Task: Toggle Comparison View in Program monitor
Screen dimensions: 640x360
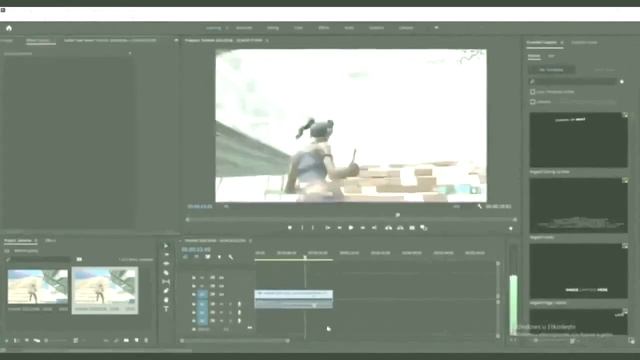Action: (x=424, y=228)
